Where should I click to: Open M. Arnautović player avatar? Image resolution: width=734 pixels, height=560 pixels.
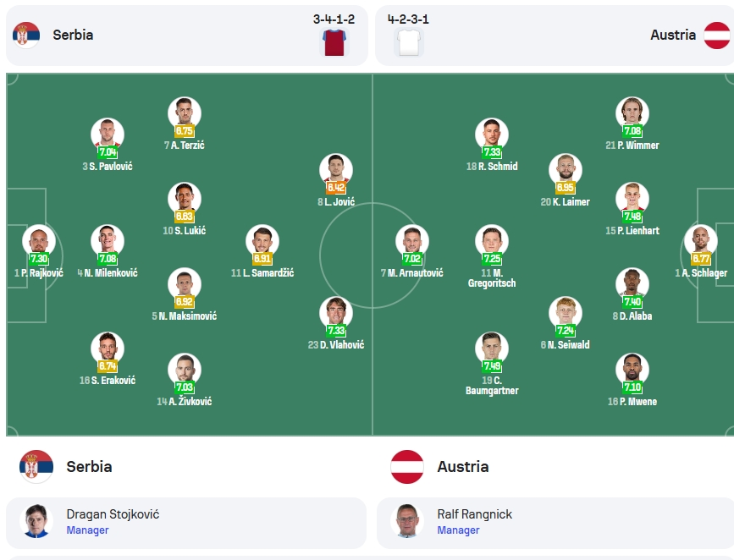pyautogui.click(x=412, y=241)
